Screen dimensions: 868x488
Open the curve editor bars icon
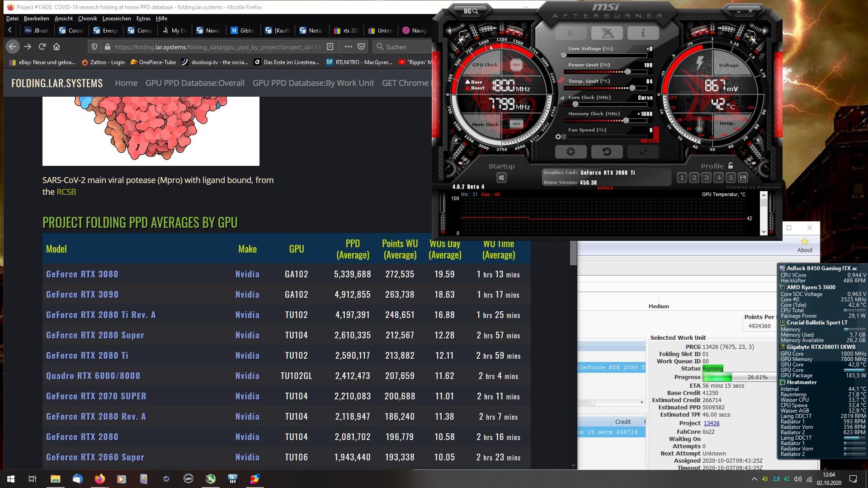pos(562,98)
